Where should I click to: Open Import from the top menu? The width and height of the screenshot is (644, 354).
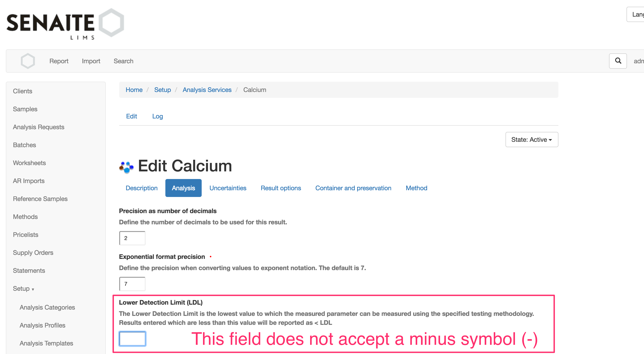click(x=91, y=61)
